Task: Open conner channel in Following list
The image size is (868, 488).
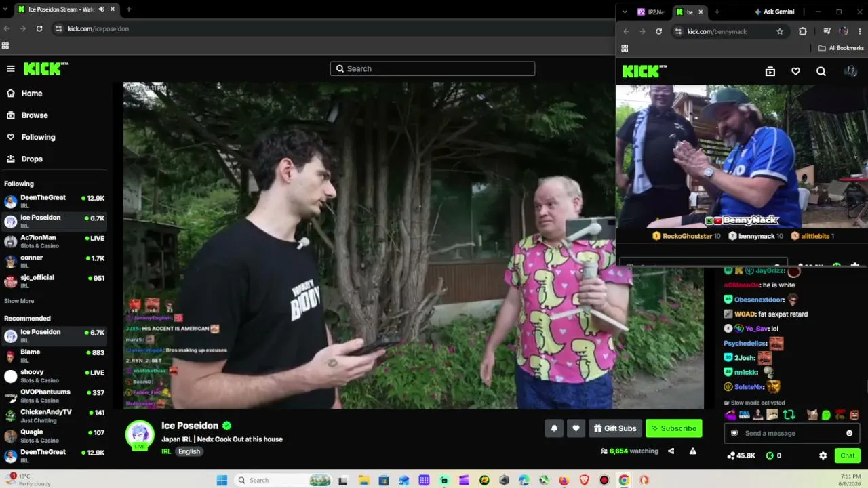Action: 54,261
